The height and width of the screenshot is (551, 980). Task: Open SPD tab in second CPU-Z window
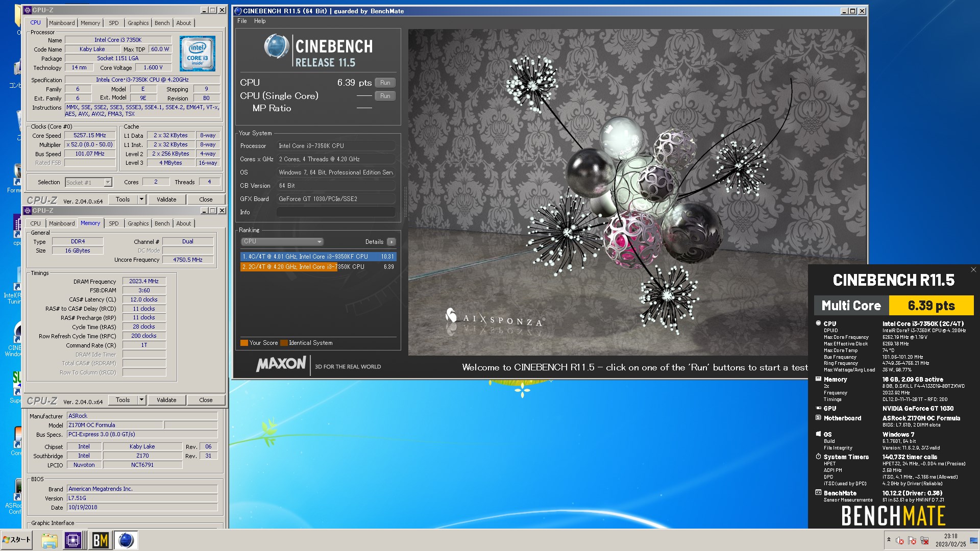pyautogui.click(x=114, y=223)
